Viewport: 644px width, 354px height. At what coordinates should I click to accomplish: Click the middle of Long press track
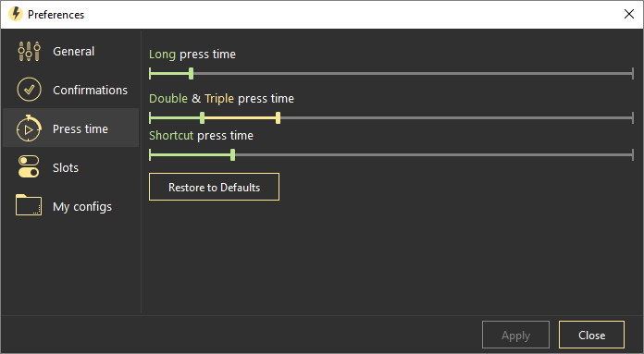pos(391,74)
